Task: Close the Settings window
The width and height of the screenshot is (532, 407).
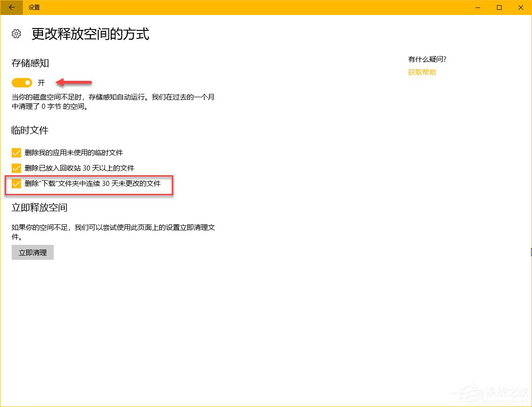Action: pyautogui.click(x=520, y=7)
